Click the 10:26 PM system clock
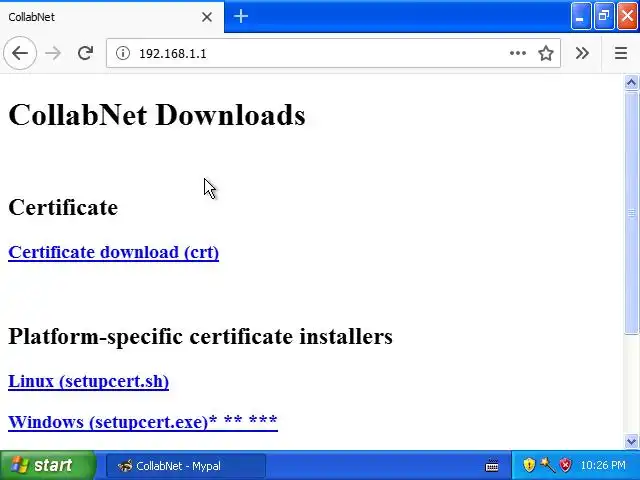 [x=603, y=465]
